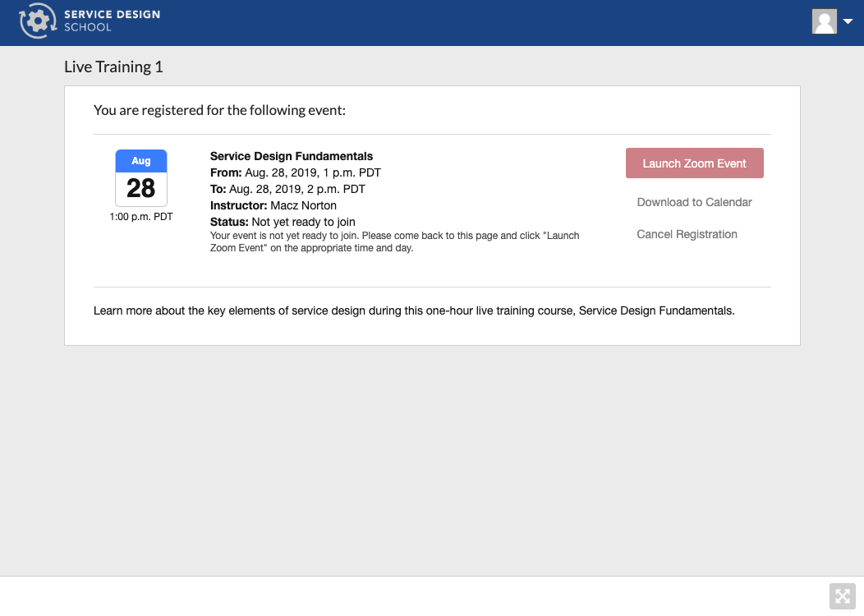This screenshot has height=616, width=864.
Task: Click the course description paragraph
Action: (x=414, y=311)
